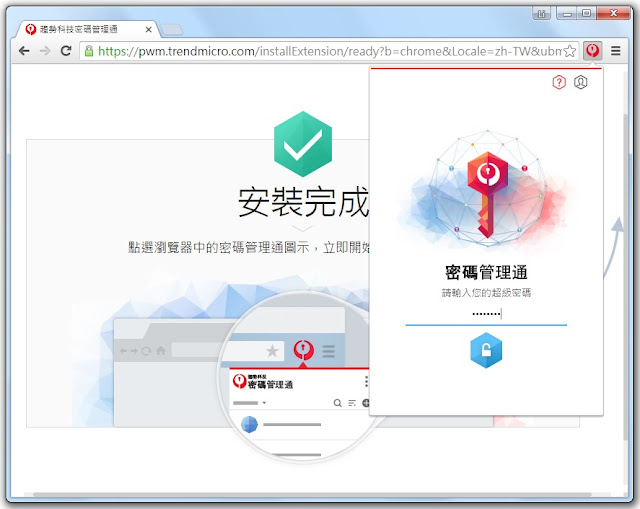The image size is (640, 509).
Task: Click the horizontal scrollbar at the bottom
Action: 312,495
